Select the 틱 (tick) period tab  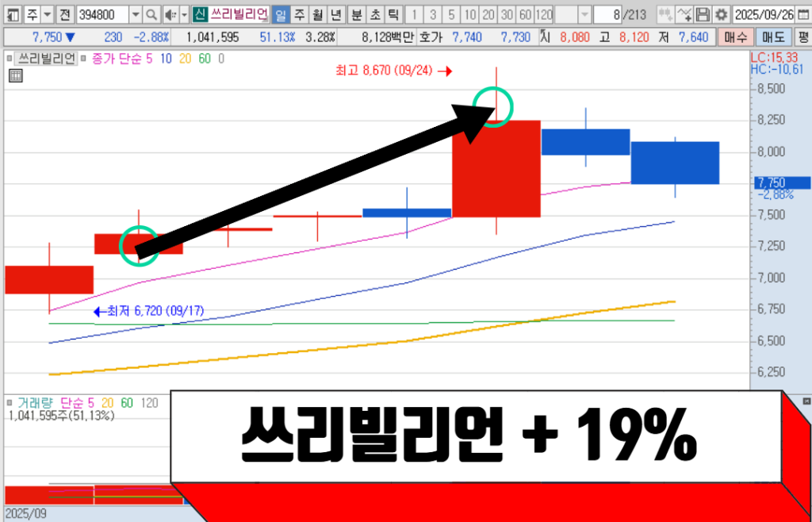(x=393, y=15)
